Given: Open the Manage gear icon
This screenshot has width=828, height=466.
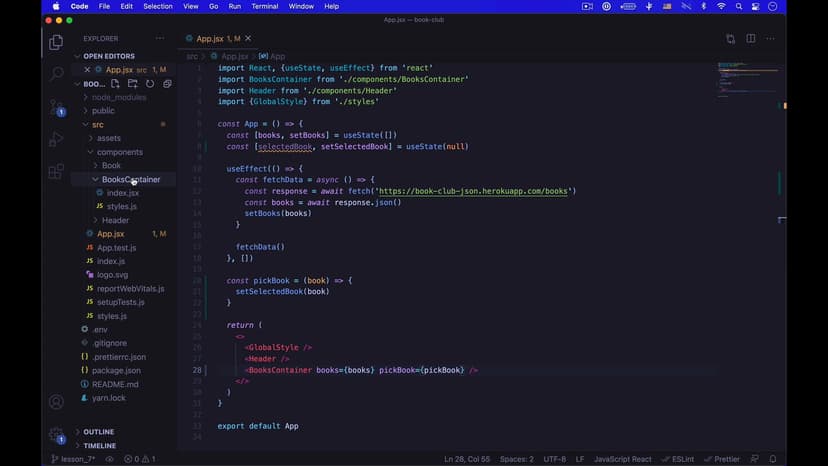Looking at the screenshot, I should coord(56,435).
